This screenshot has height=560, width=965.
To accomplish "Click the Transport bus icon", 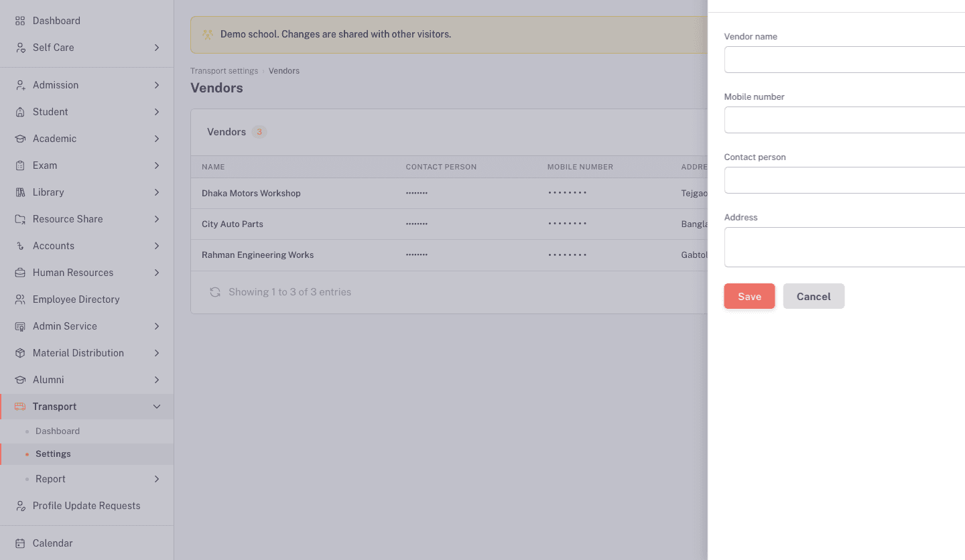I will click(20, 407).
